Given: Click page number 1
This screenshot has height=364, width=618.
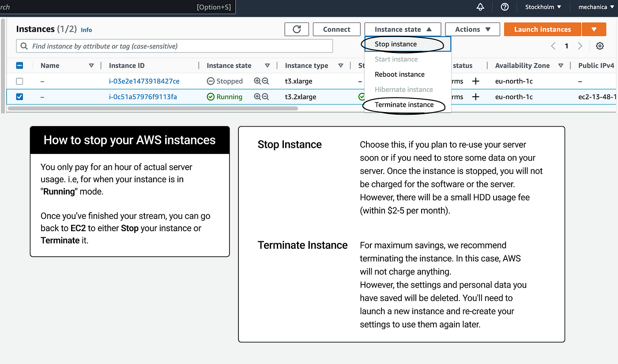Looking at the screenshot, I should coord(567,46).
